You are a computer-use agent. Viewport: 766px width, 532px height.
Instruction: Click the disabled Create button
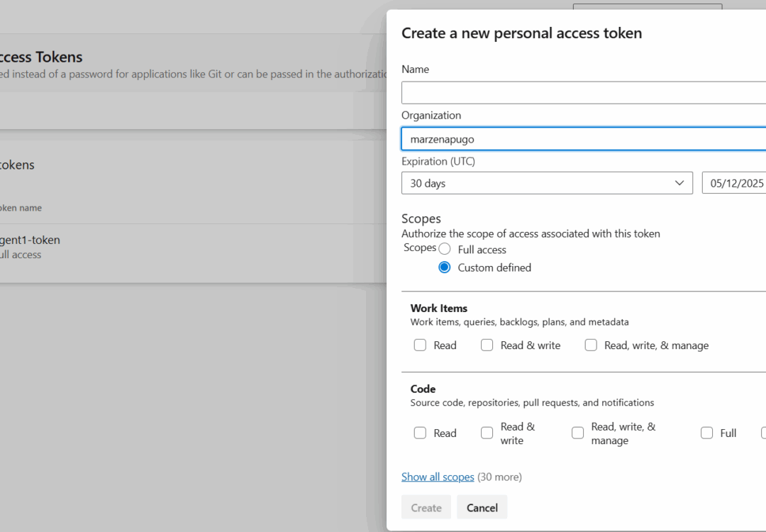click(426, 507)
